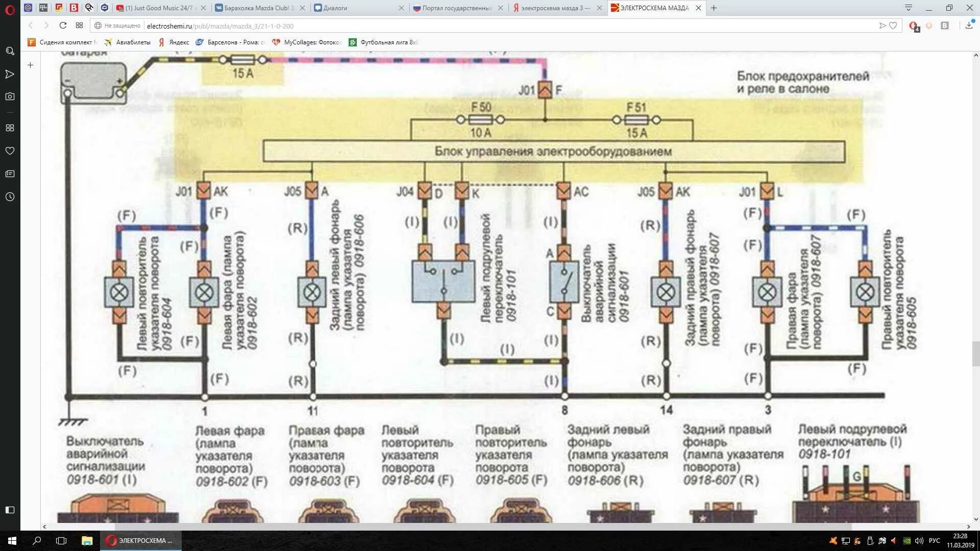The width and height of the screenshot is (980, 551).
Task: Open Task View on the taskbar
Action: [x=61, y=541]
